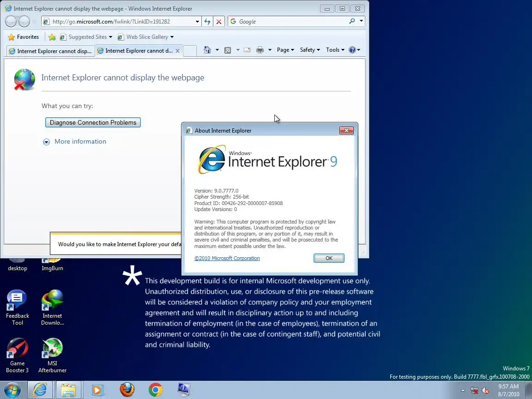Click the search magnifier icon
The image size is (532, 399).
(x=352, y=21)
